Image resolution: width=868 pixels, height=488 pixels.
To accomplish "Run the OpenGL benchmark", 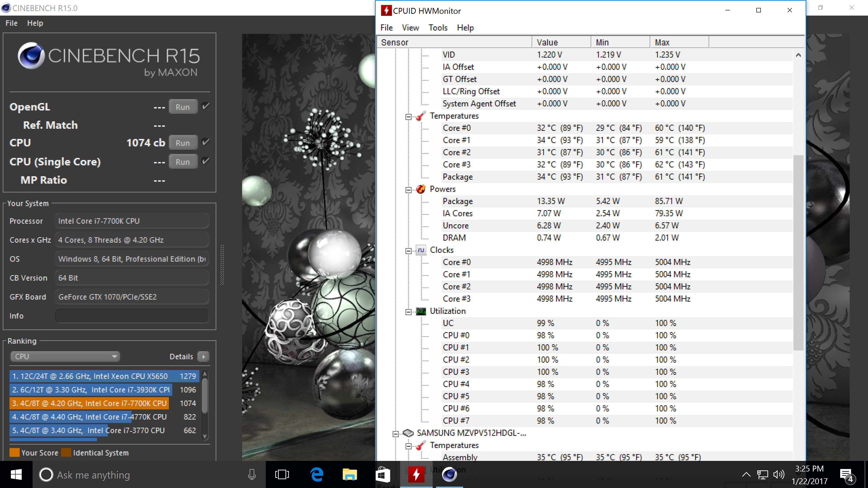I will tap(183, 107).
